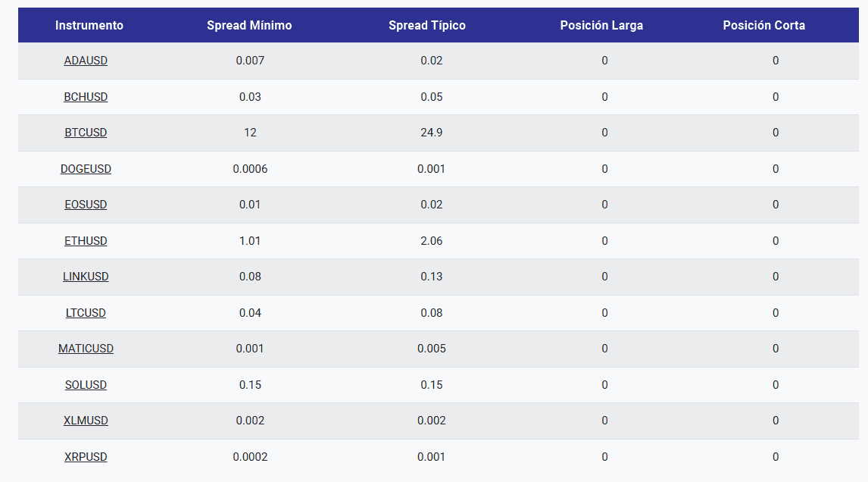Open the ADAUSD instrument link

pos(86,61)
